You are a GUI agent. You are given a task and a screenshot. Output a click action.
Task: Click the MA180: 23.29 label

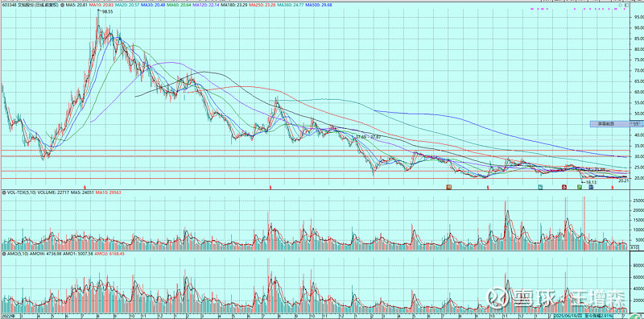(x=234, y=5)
